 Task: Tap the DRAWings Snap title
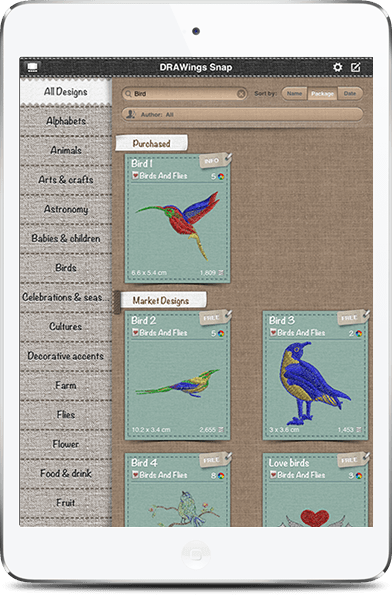click(196, 67)
